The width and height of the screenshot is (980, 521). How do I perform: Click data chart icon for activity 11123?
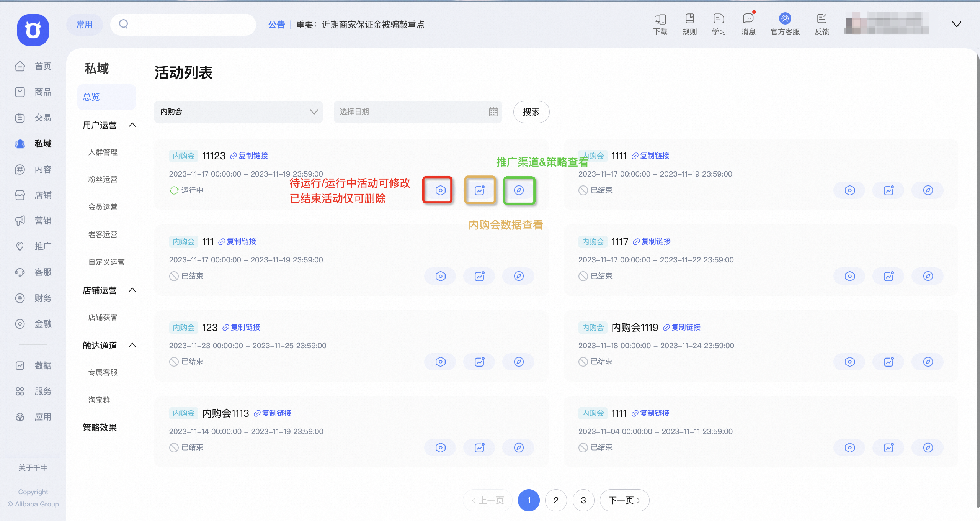click(480, 190)
